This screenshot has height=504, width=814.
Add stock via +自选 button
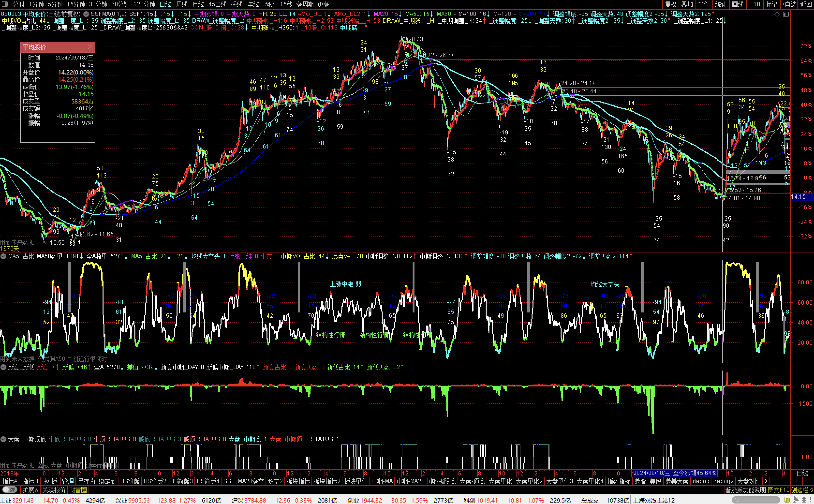[789, 4]
